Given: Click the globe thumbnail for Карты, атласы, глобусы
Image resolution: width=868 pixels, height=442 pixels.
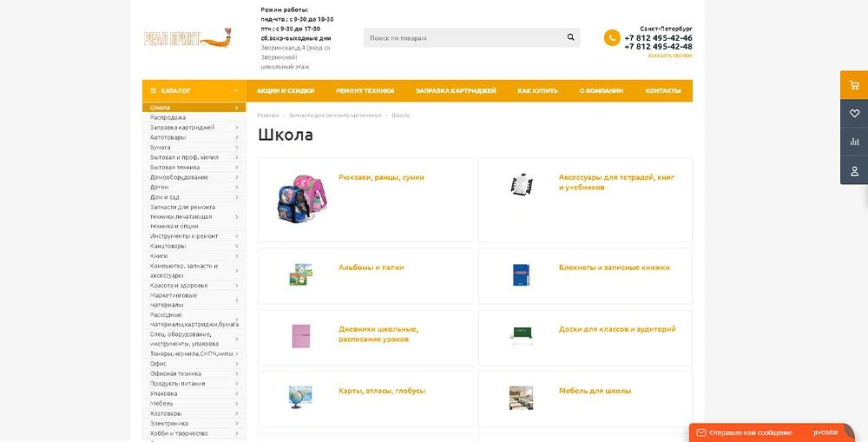Looking at the screenshot, I should (300, 398).
